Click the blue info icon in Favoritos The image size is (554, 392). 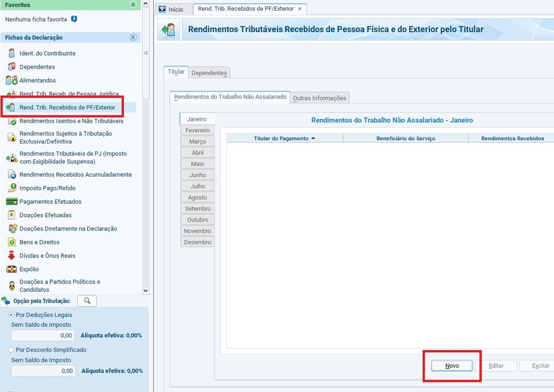[74, 19]
